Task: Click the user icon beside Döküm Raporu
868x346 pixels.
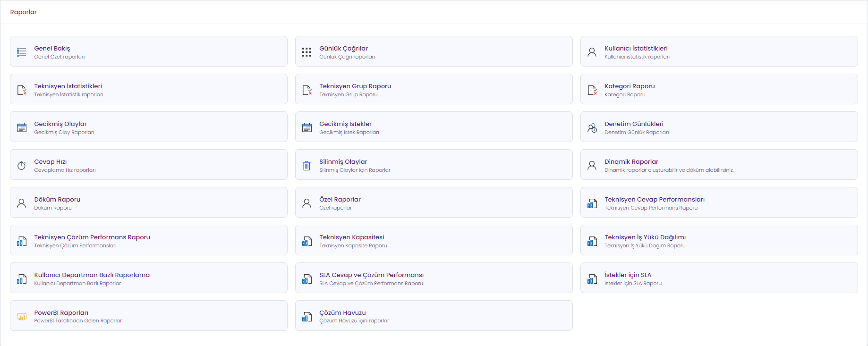Action: [22, 203]
